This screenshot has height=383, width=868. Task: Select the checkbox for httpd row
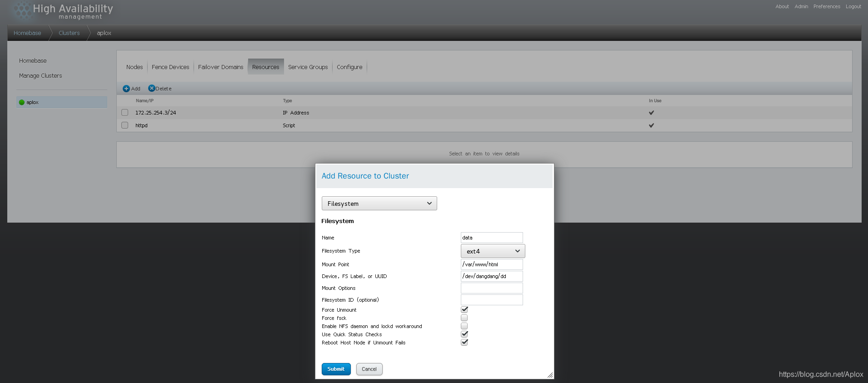coord(125,125)
